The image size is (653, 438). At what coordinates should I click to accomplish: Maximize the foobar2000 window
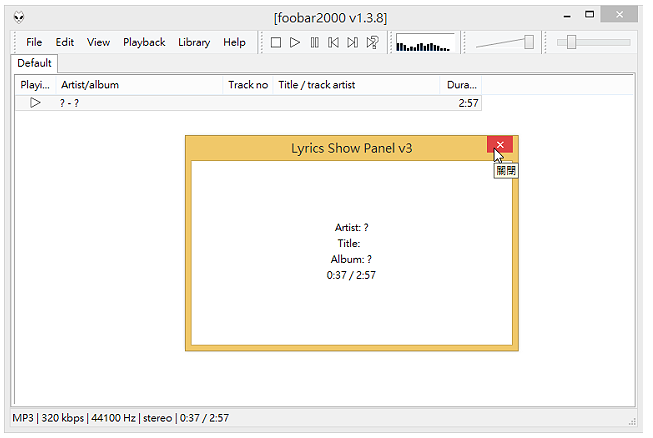pos(589,15)
